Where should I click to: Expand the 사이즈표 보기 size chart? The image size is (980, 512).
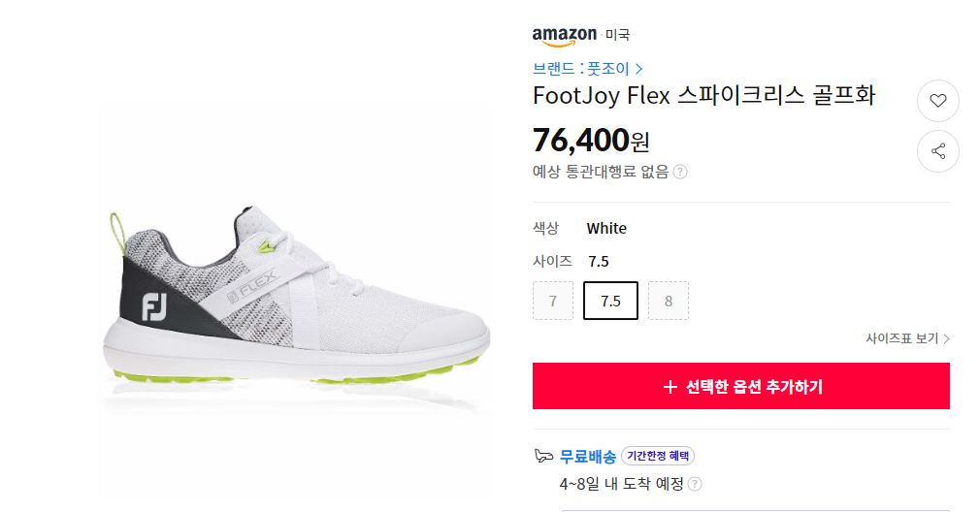[x=907, y=338]
